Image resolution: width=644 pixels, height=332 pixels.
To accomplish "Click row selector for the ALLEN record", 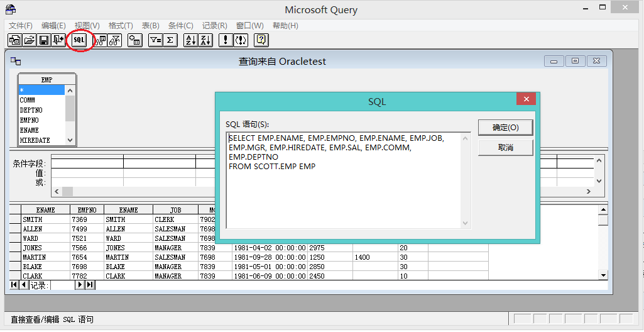I will tap(15, 229).
